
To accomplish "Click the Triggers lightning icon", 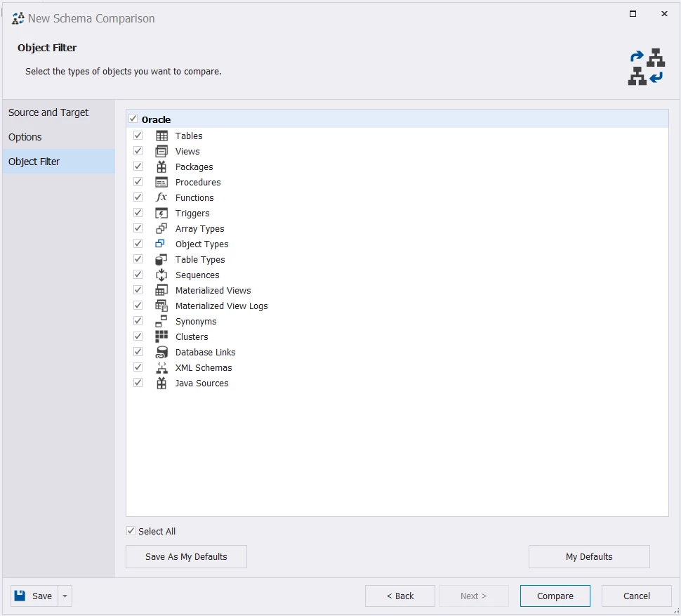I will coord(161,214).
